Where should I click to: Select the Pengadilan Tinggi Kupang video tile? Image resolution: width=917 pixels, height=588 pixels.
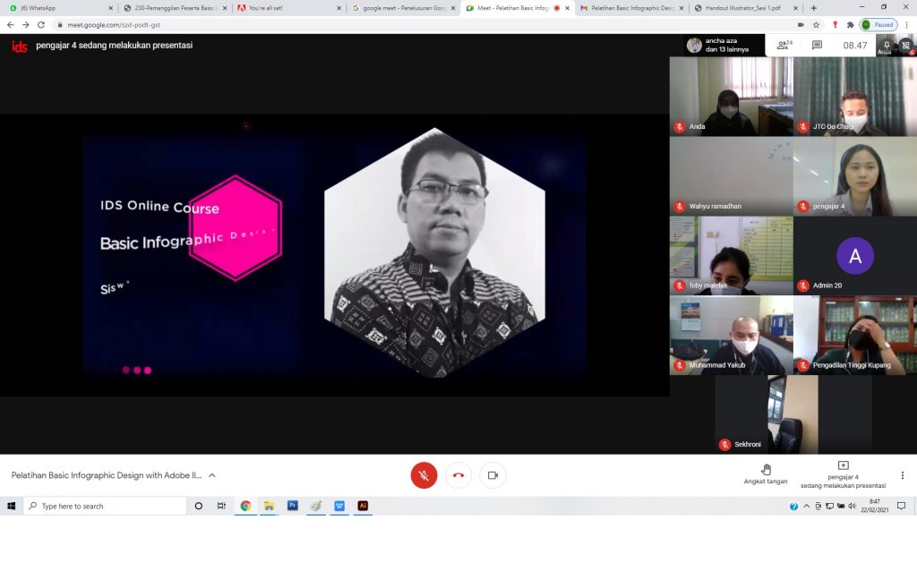click(855, 335)
